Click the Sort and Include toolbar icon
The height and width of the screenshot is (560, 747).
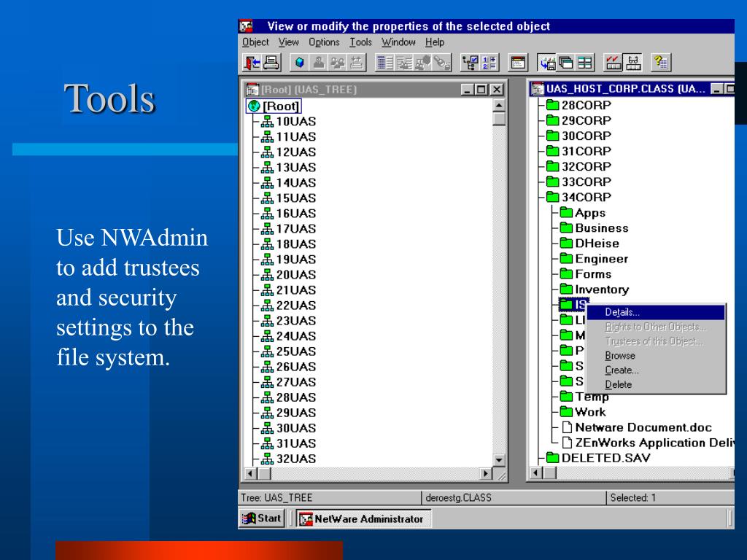coord(489,63)
